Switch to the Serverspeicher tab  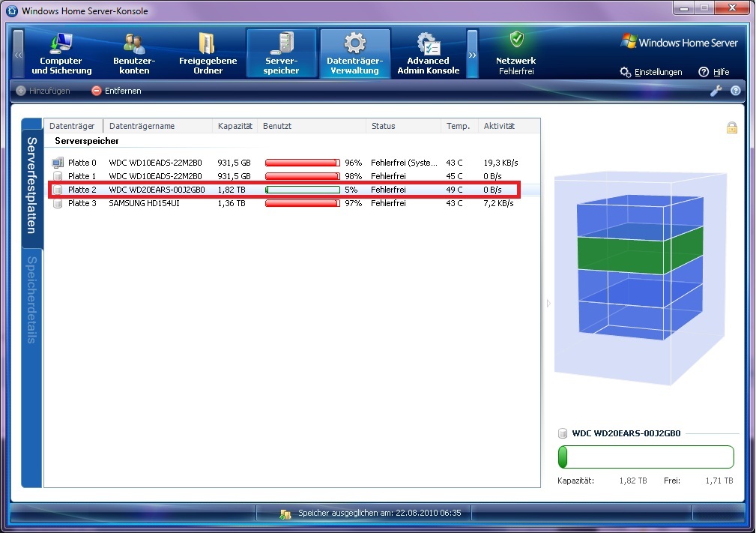coord(281,54)
